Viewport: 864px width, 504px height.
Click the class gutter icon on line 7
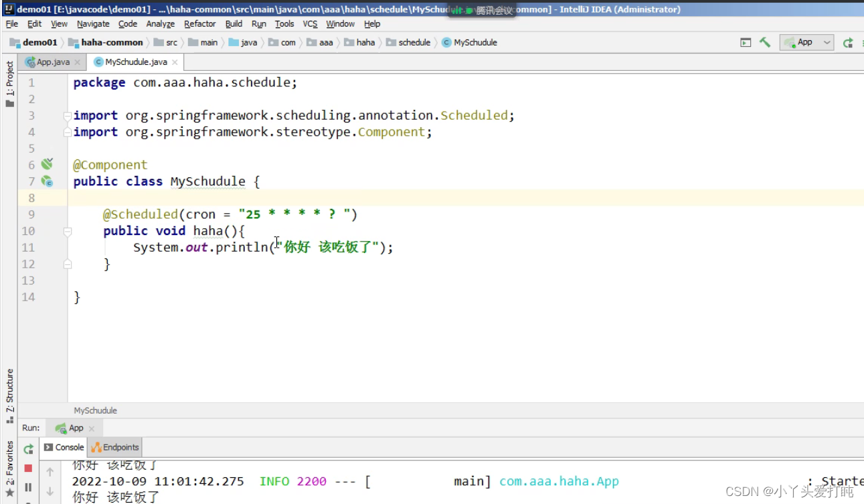pyautogui.click(x=47, y=181)
